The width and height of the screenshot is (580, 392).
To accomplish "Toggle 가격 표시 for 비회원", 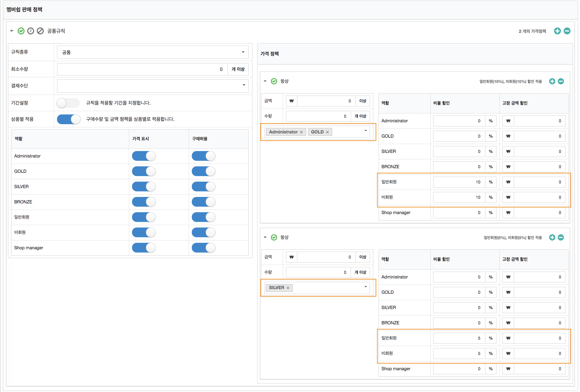I will (x=144, y=232).
